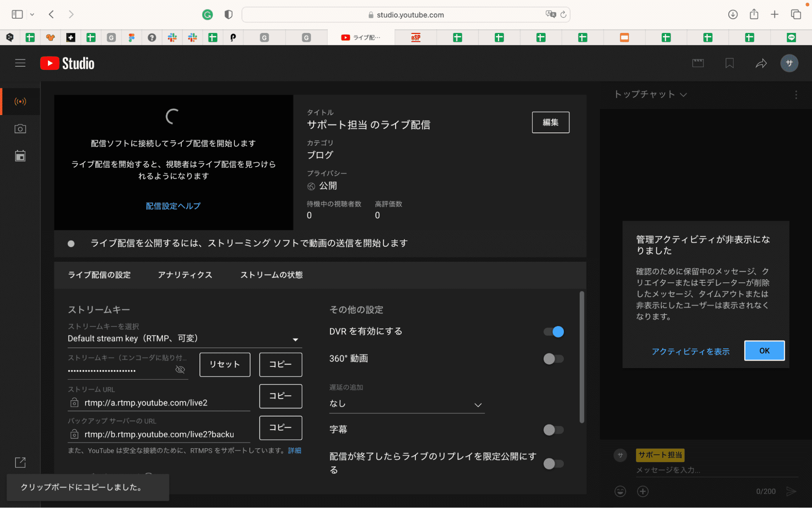812x508 pixels.
Task: Toggle replay 限定公開 switch after stream ends
Action: [x=554, y=464]
